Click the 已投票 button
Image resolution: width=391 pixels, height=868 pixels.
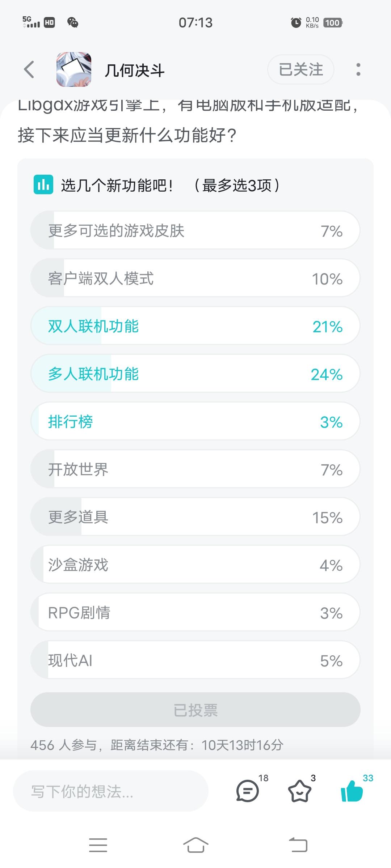click(195, 710)
